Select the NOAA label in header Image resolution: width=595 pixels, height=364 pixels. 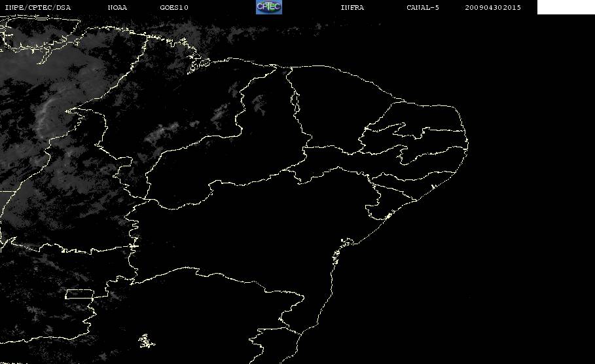117,8
